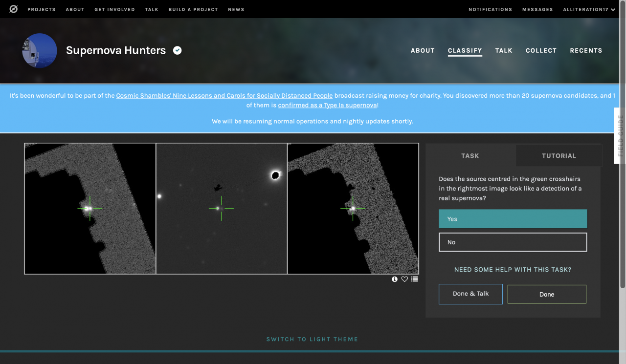Switch to the Tutorial tab

(559, 155)
